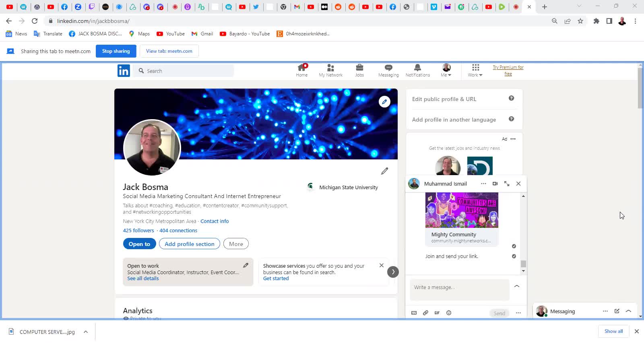Screen dimensions: 644x343
Task: Open Edit public profile & URL
Action: point(444,99)
